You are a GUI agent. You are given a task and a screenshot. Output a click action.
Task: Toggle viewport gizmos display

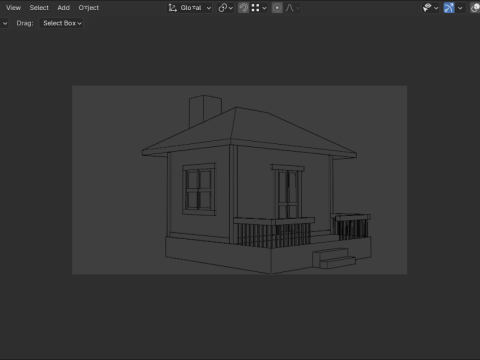(x=449, y=8)
